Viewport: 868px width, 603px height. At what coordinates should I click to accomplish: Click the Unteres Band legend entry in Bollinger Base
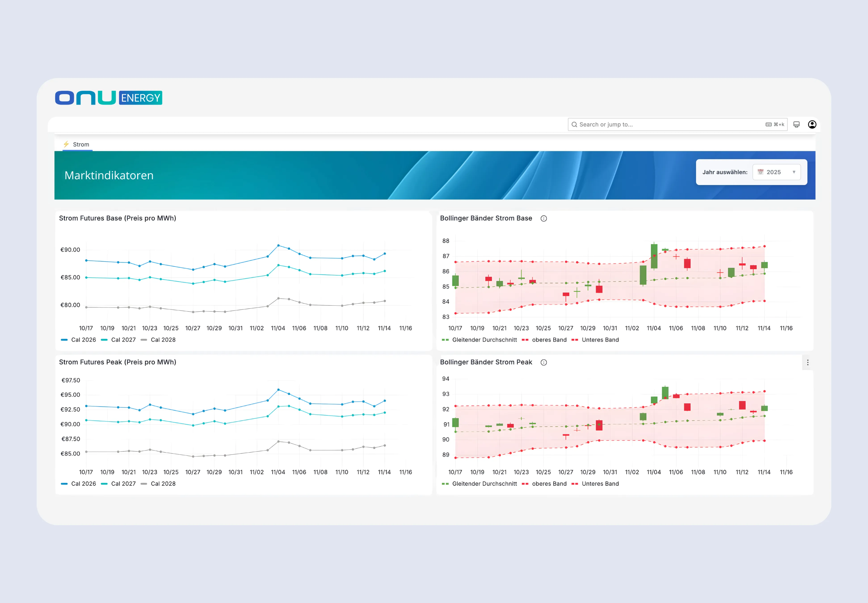coord(596,340)
